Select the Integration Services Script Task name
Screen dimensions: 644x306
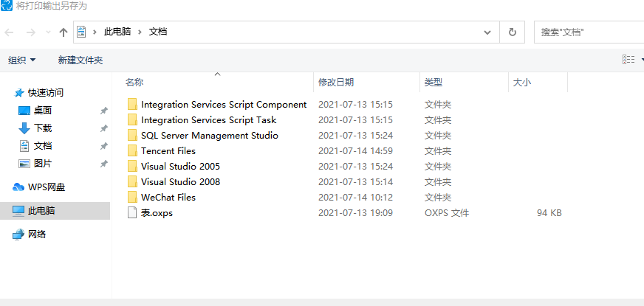tap(209, 120)
